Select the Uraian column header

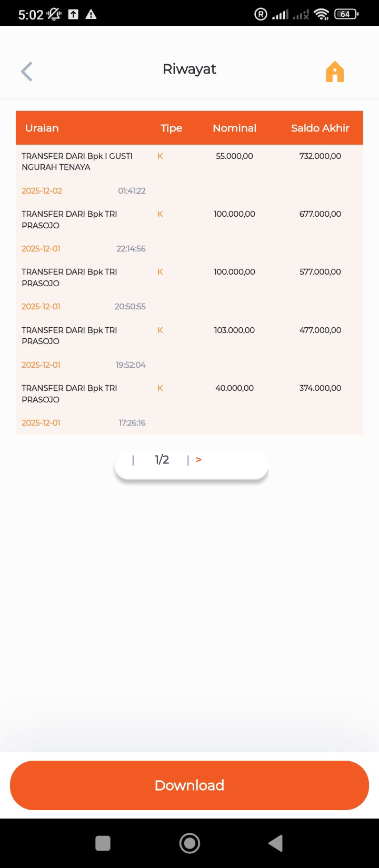tap(42, 128)
